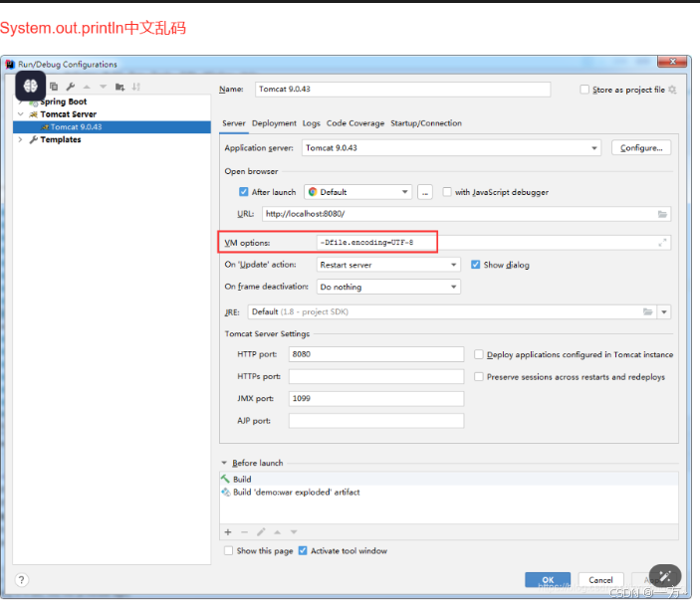This screenshot has width=700, height=606.
Task: Toggle the Show dialog checkbox
Action: (x=475, y=265)
